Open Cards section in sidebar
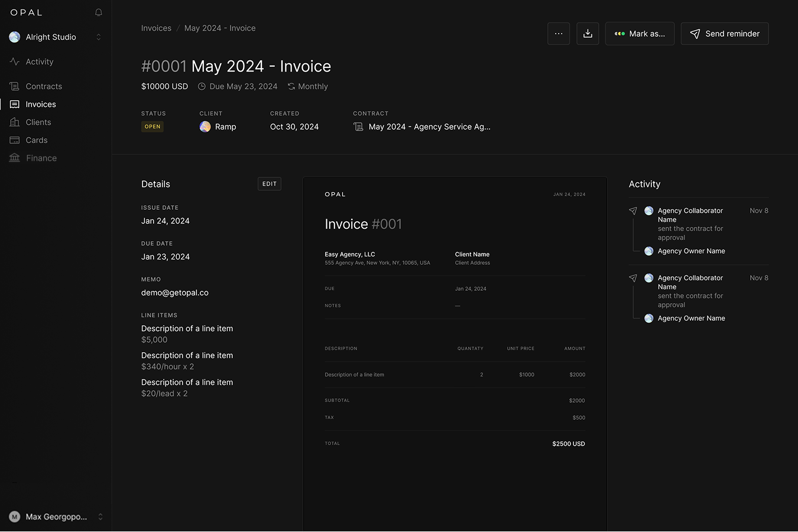The width and height of the screenshot is (798, 532). pyautogui.click(x=37, y=140)
